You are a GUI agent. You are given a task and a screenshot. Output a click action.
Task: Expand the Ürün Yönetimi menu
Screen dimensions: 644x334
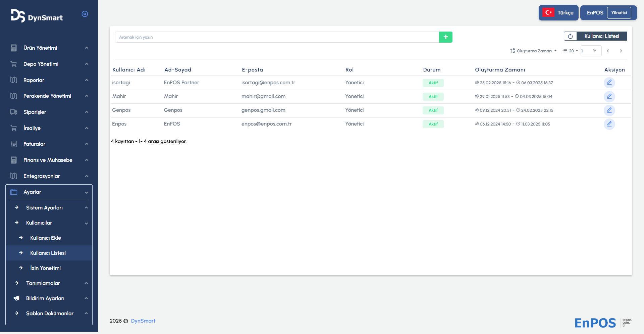pyautogui.click(x=49, y=48)
